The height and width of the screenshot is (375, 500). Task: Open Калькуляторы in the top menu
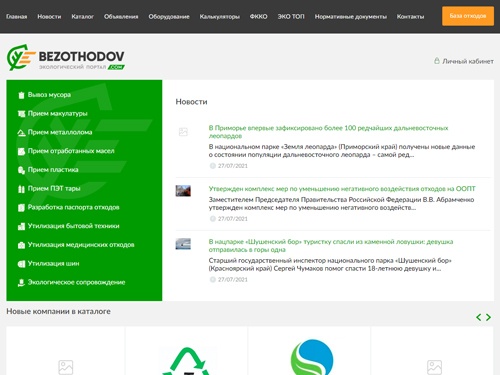pyautogui.click(x=220, y=16)
